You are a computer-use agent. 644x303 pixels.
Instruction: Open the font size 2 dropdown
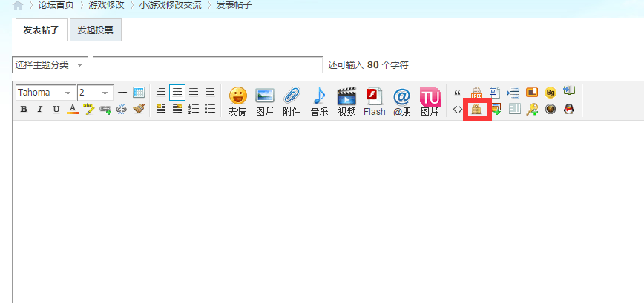(x=95, y=93)
